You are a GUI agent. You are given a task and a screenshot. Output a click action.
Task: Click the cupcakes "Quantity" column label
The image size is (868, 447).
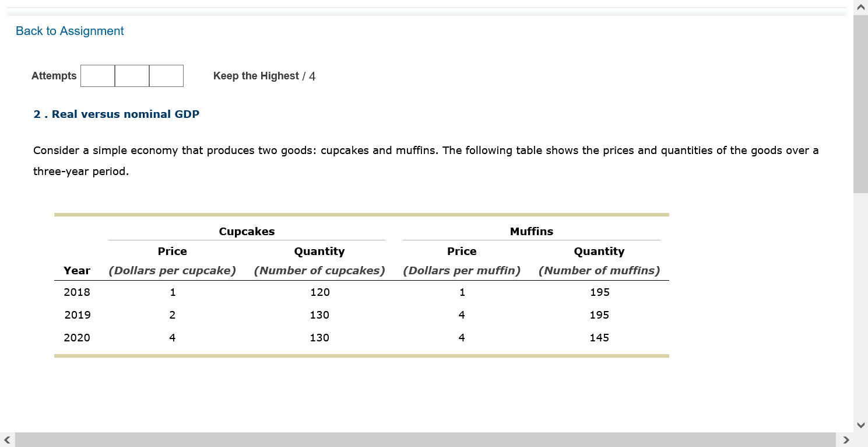[319, 252]
